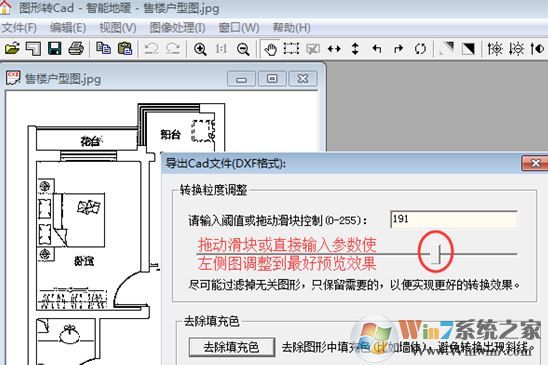Open file with the folder toolbar icon
This screenshot has height=365, width=548.
coord(12,48)
